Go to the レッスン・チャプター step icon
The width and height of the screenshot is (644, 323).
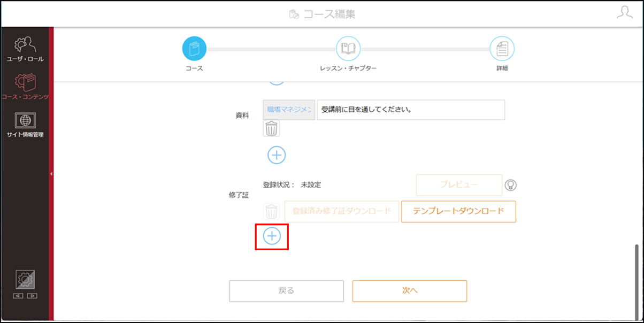click(348, 48)
